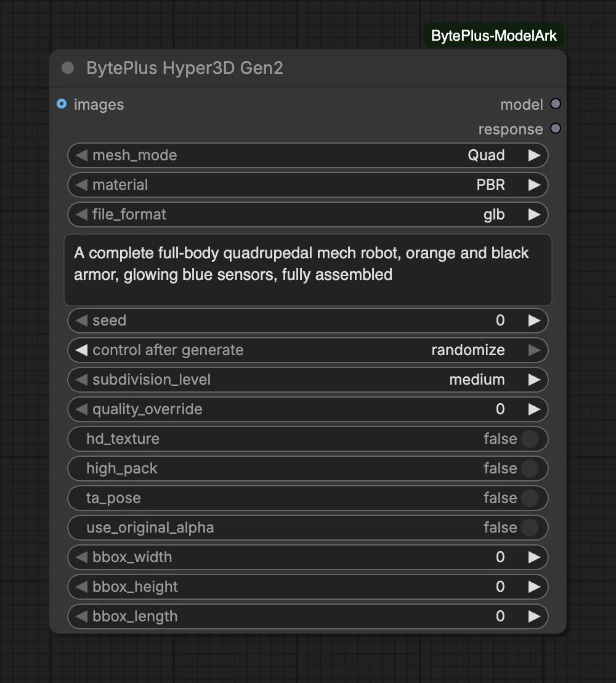Switch mesh_mode to the next option
The width and height of the screenshot is (616, 683).
pyautogui.click(x=534, y=155)
